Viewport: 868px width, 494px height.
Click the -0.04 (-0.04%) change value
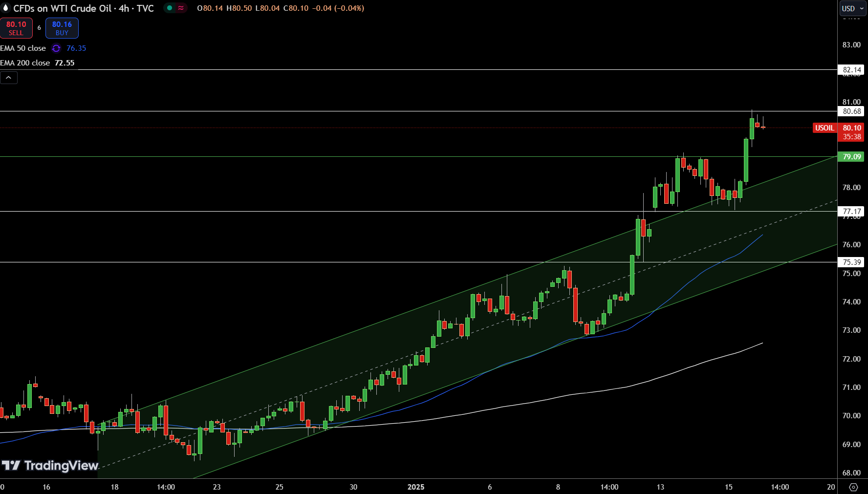click(x=338, y=8)
